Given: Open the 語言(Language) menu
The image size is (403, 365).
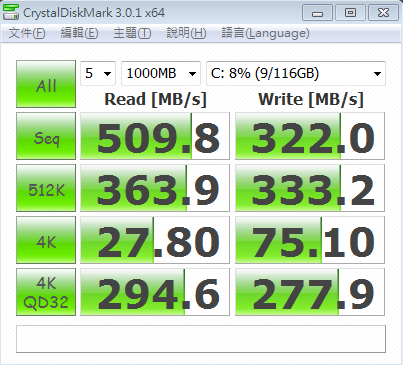Looking at the screenshot, I should (265, 33).
